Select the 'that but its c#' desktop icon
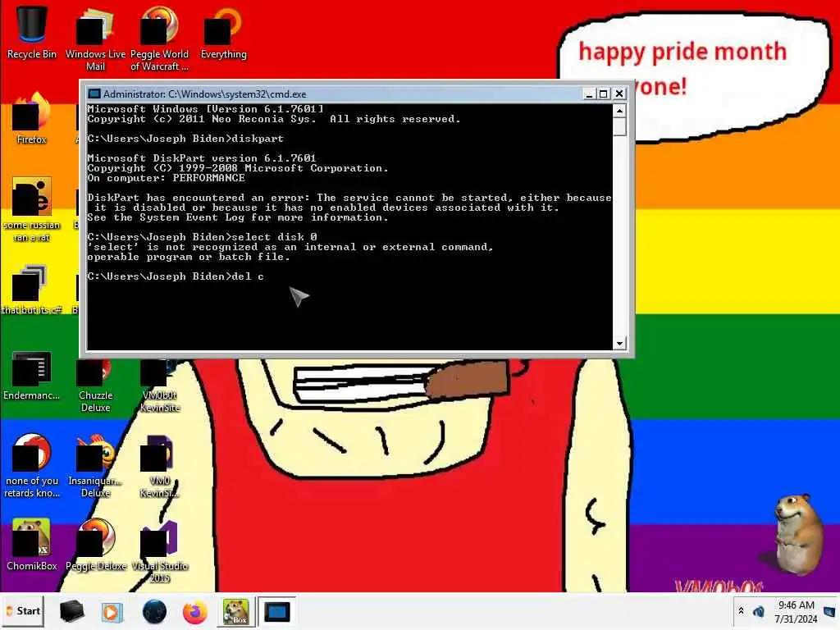The image size is (840, 630). 31,290
